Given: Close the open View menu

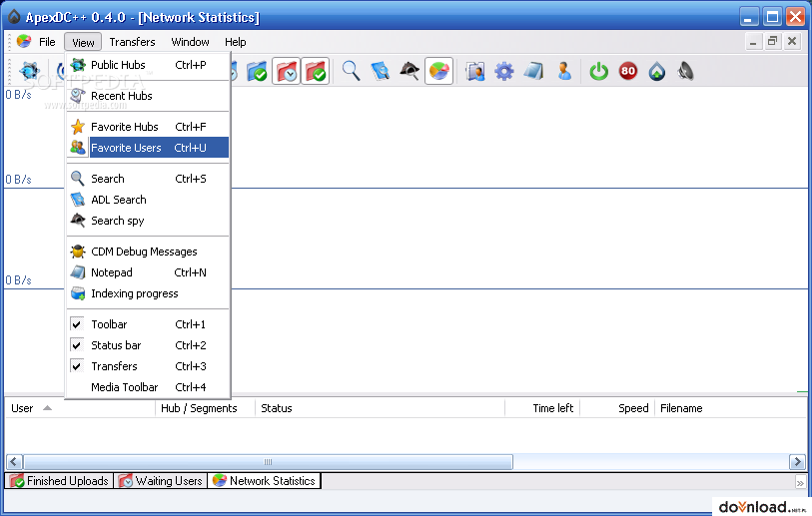Looking at the screenshot, I should [x=83, y=42].
